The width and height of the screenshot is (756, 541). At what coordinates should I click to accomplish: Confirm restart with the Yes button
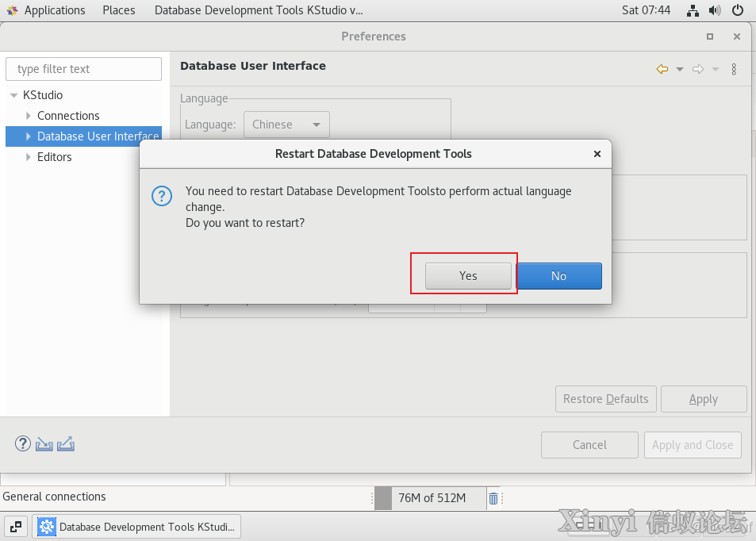click(x=468, y=276)
